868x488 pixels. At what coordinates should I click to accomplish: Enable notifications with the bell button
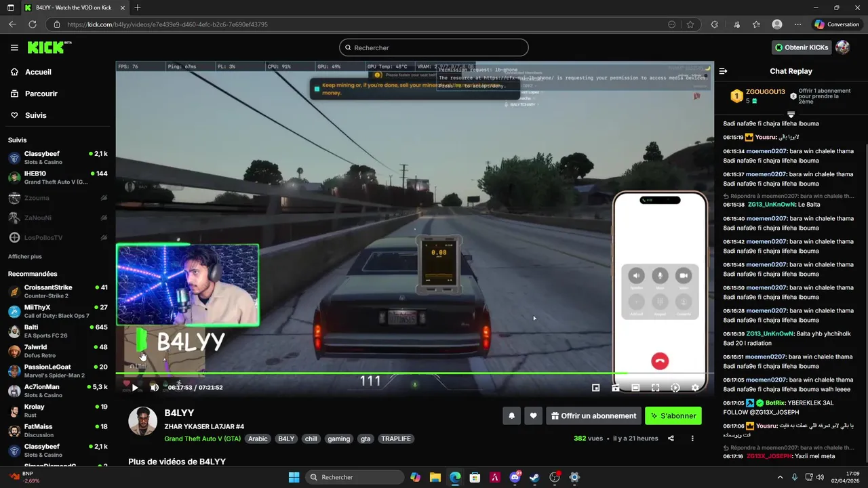[512, 415]
